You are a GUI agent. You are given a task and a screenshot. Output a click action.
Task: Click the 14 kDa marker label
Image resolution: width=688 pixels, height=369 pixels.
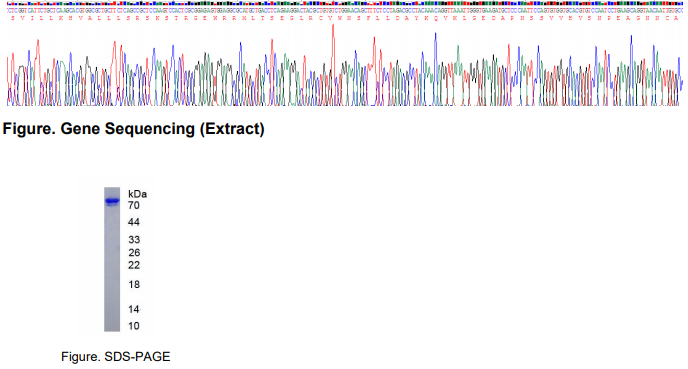click(134, 309)
